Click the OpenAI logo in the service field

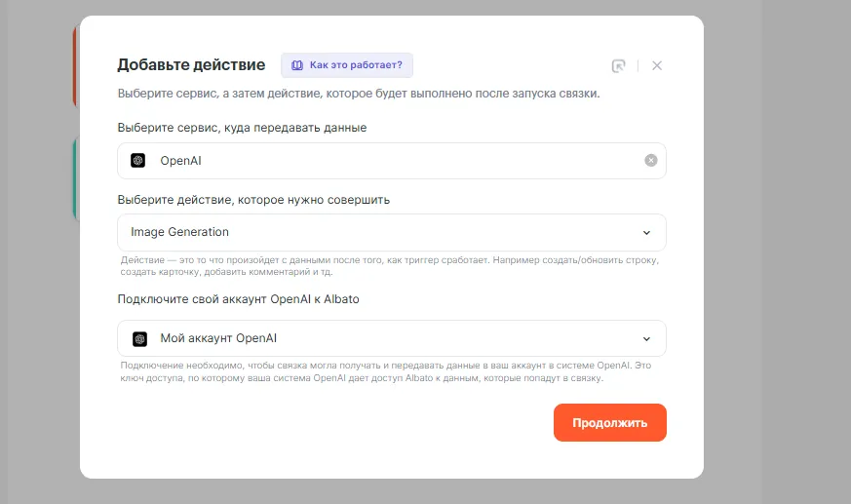[x=138, y=161]
